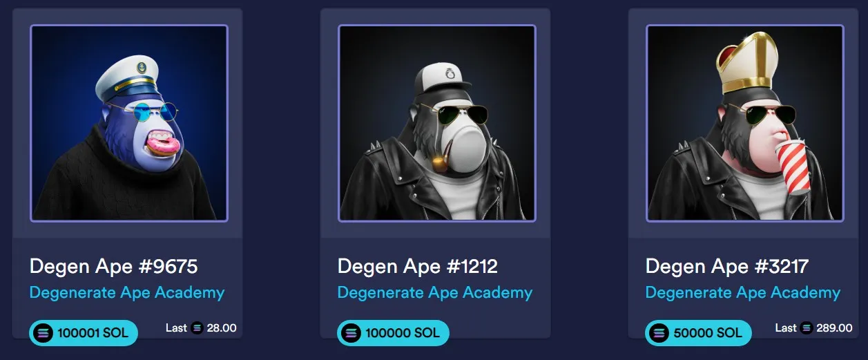Open the Degen Ape #9675 thumbnail image
Screen dimensions: 868x360
click(129, 124)
